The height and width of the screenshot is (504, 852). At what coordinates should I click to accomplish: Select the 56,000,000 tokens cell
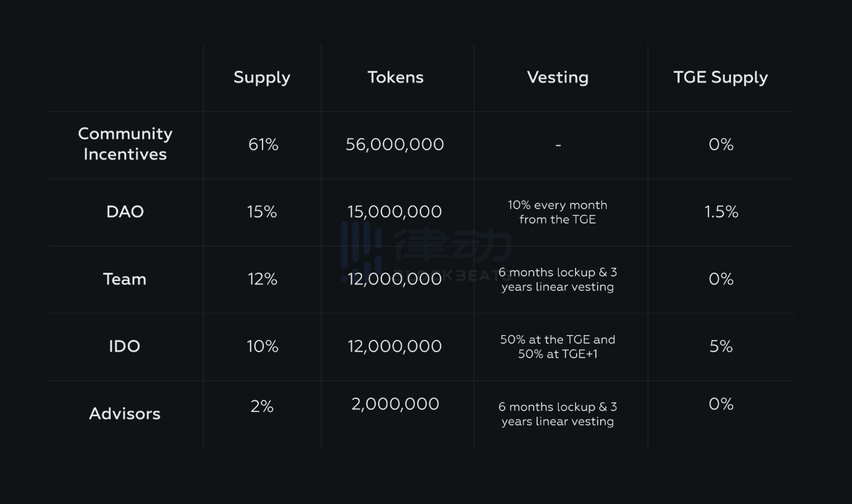[x=395, y=144]
